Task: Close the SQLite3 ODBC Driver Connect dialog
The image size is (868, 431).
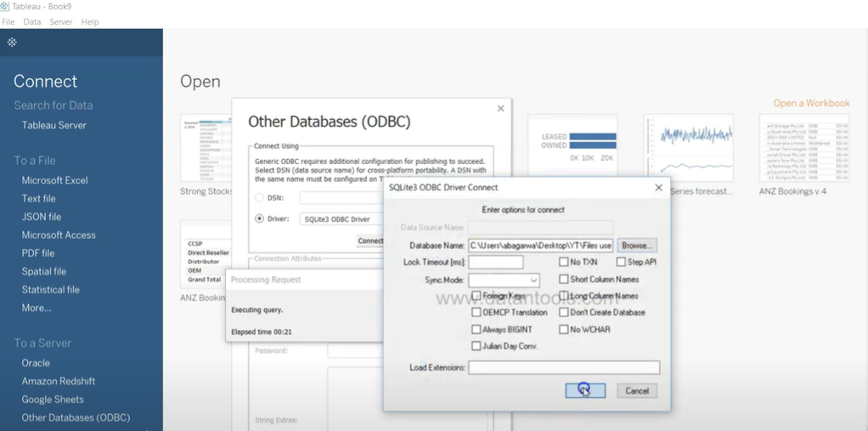Action: pos(658,188)
